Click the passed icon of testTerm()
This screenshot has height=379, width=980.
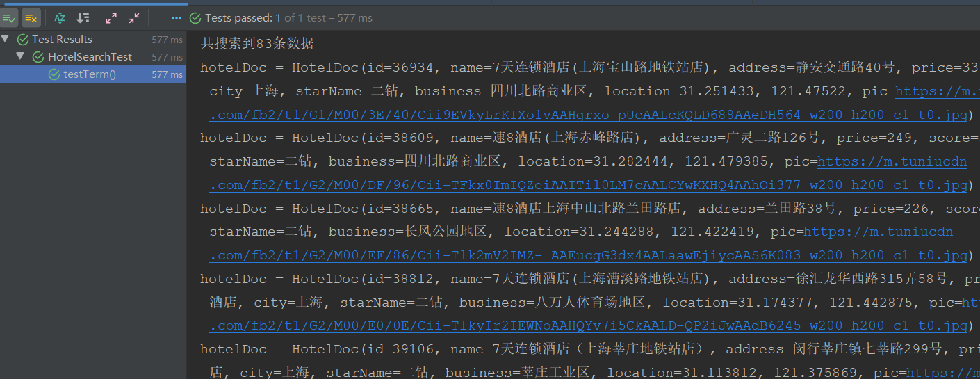pos(54,74)
